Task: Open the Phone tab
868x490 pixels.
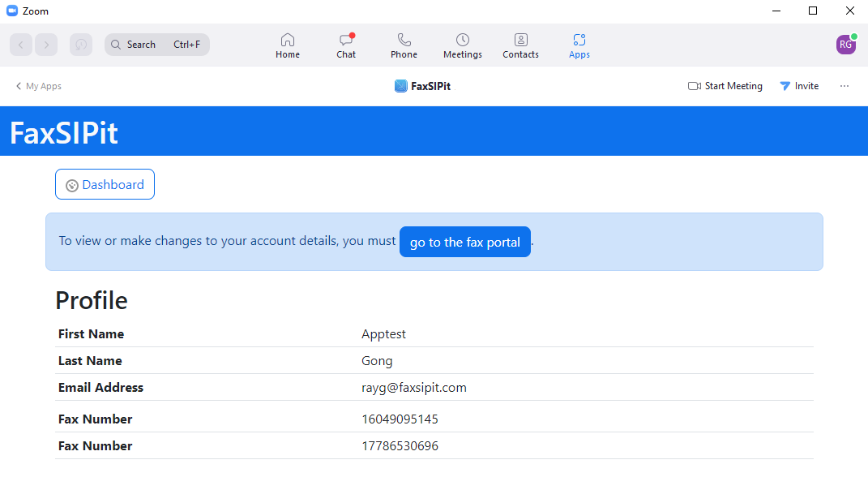Action: pyautogui.click(x=404, y=45)
